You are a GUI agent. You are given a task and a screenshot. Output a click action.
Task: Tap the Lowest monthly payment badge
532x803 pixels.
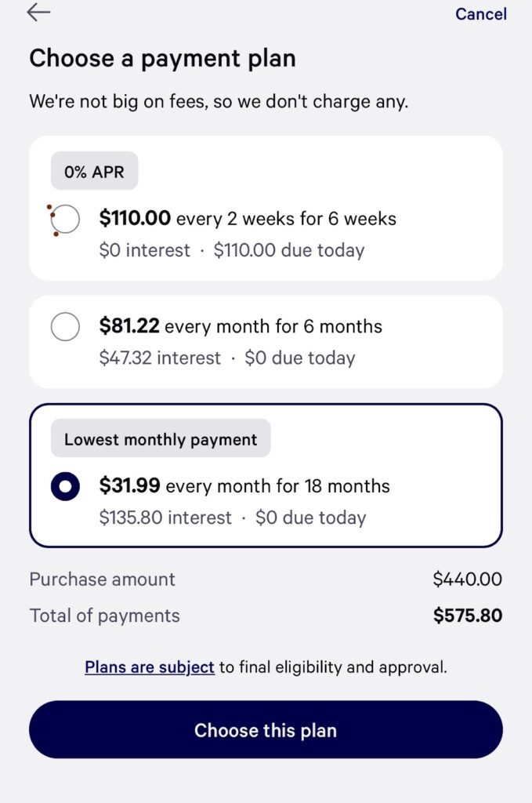click(161, 438)
